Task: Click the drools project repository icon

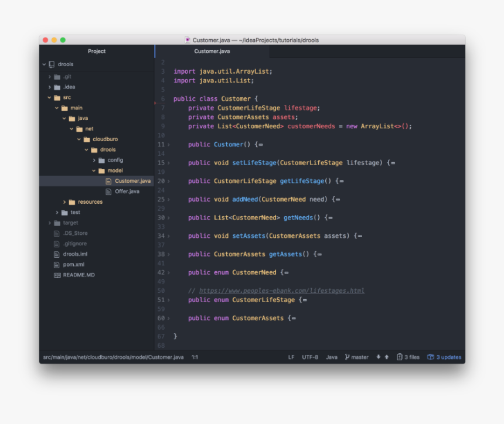Action: pos(52,64)
